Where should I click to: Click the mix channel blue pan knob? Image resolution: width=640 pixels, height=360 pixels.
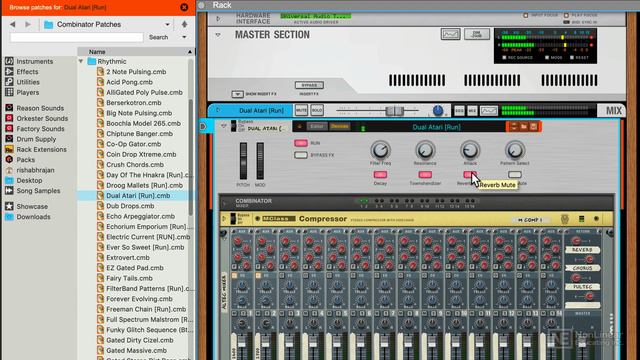438,110
